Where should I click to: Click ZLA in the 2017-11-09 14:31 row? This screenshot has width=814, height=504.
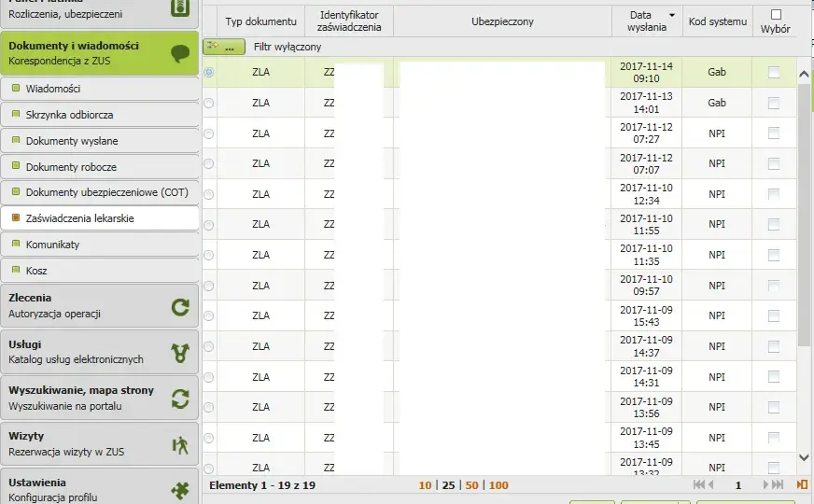click(x=261, y=377)
